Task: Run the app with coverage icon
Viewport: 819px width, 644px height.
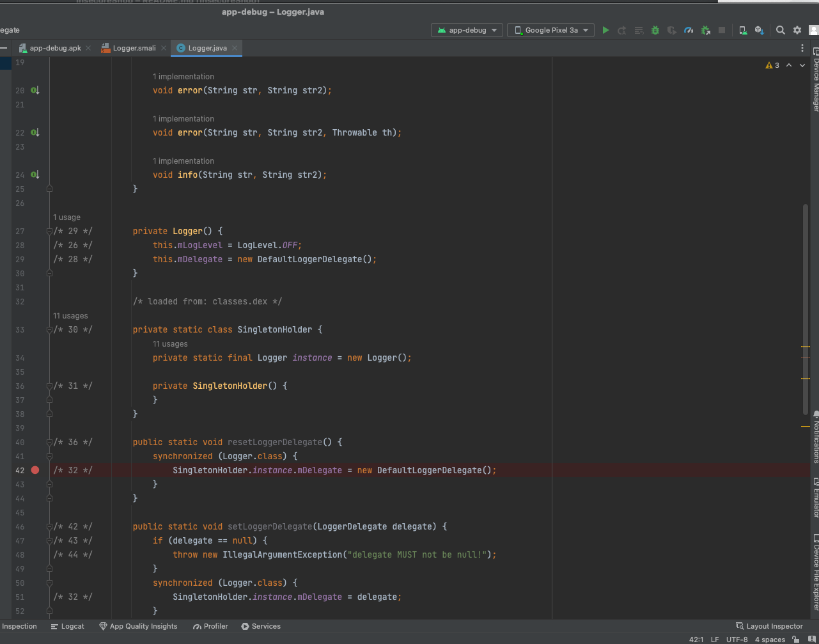Action: [672, 30]
